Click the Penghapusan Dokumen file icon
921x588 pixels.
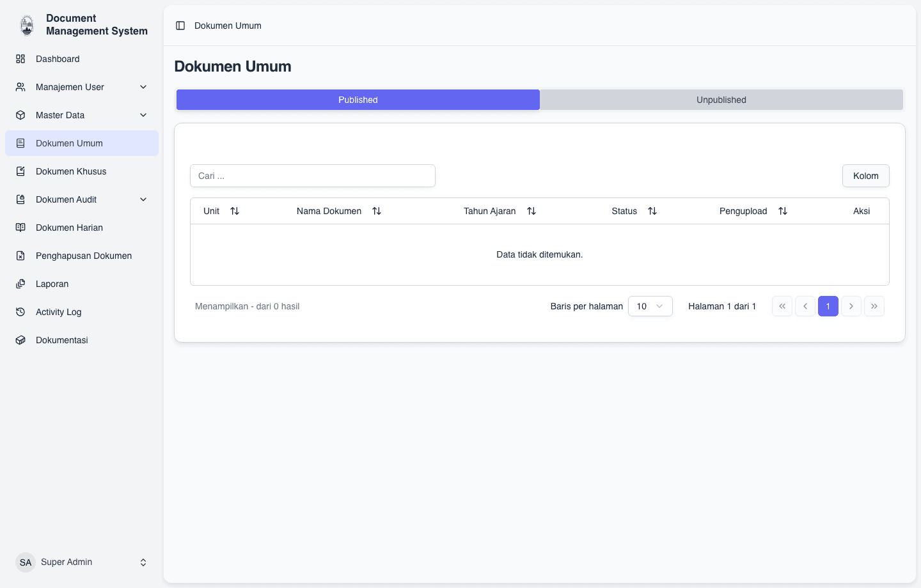20,256
